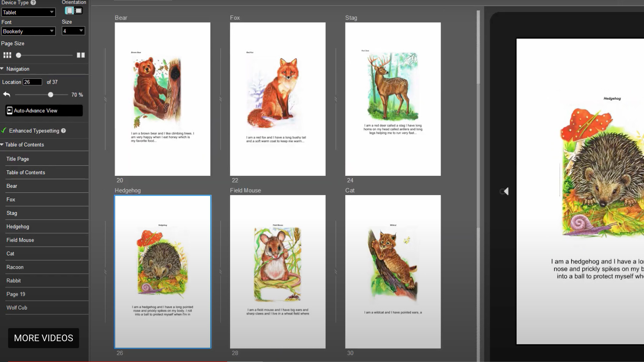Click the back navigation arrow under Location

pos(6,94)
